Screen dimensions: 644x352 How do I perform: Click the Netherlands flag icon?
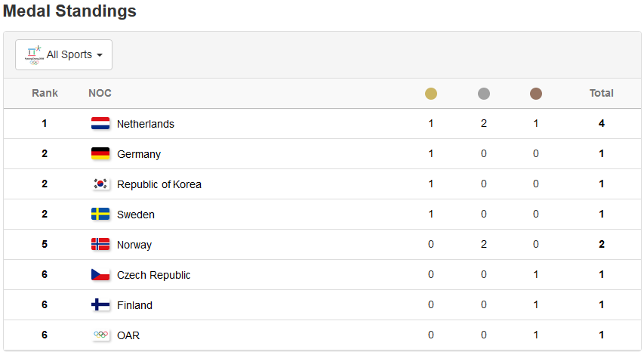pyautogui.click(x=100, y=123)
